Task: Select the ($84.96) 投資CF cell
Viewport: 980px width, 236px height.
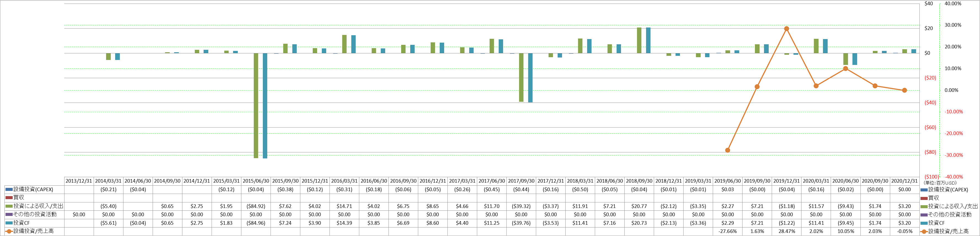Action: [x=256, y=223]
